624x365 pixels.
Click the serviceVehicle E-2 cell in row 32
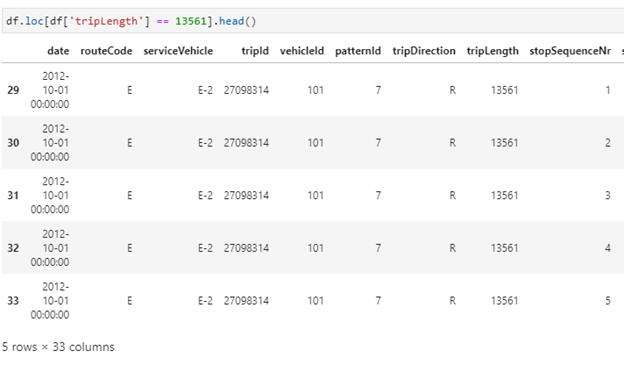tap(205, 248)
